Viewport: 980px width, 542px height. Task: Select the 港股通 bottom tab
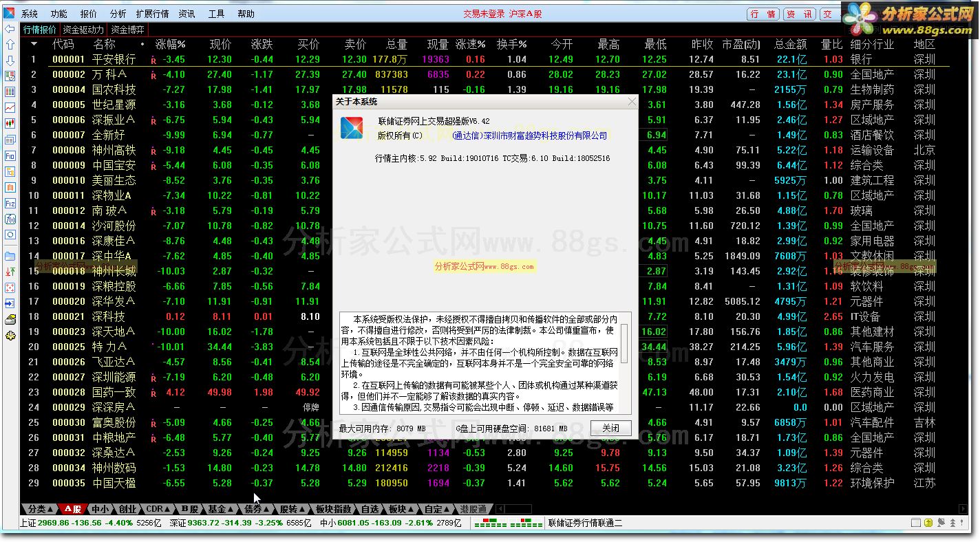[473, 509]
